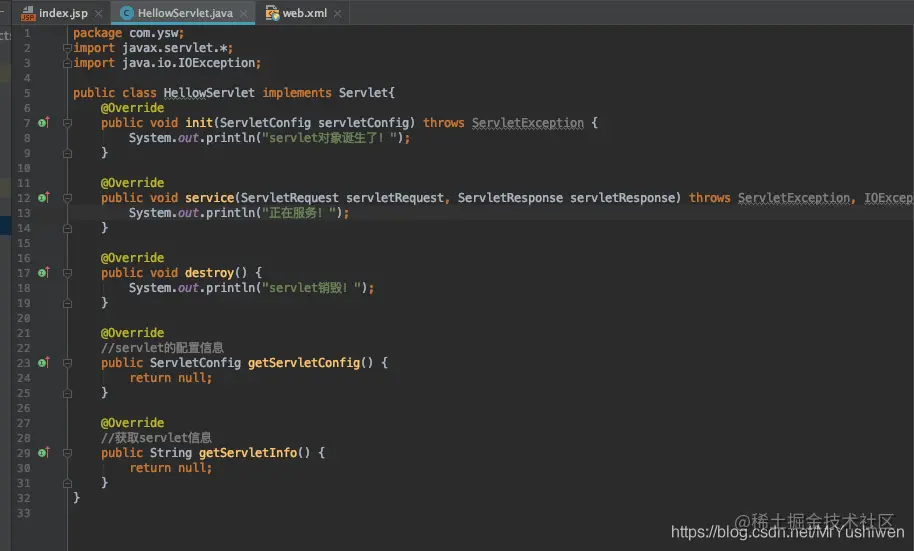Click the override gutter icon for getServletInfo
914x551 pixels.
[44, 452]
